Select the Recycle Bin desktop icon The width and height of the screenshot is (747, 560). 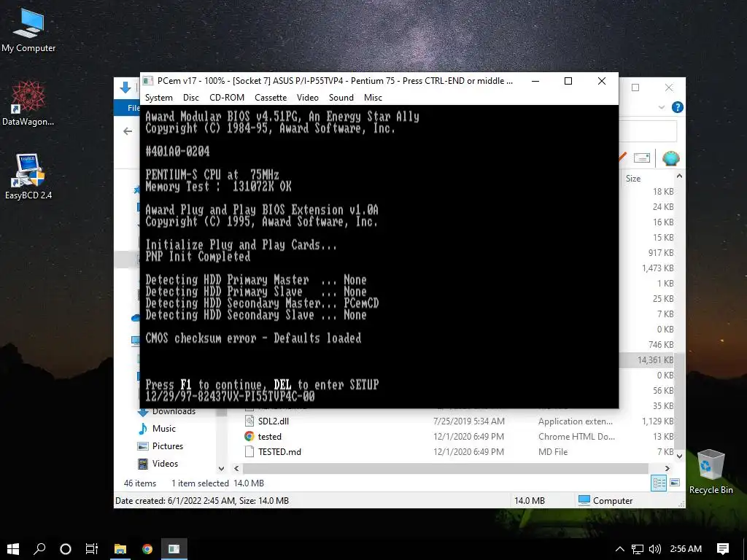tap(711, 472)
